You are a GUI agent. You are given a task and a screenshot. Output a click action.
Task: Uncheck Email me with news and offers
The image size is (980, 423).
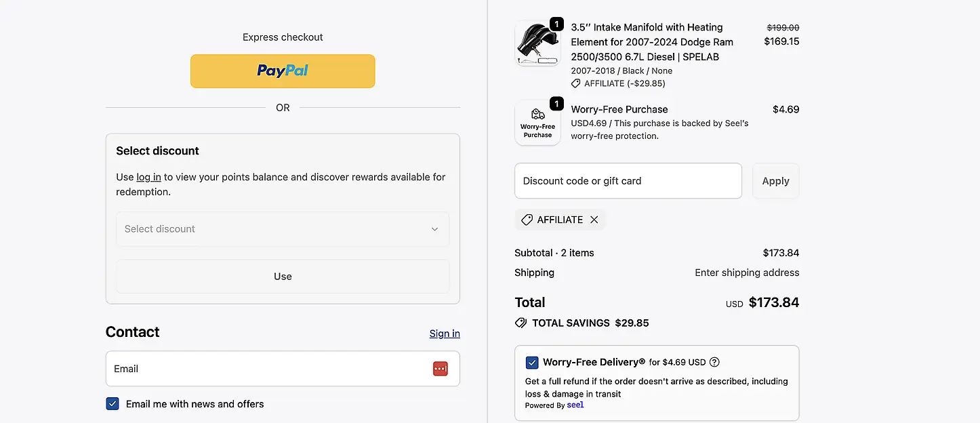(x=112, y=403)
